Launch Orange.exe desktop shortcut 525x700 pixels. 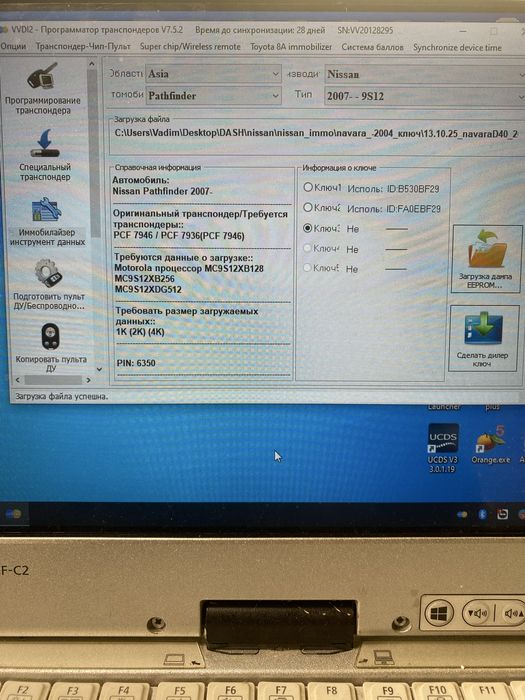[491, 444]
